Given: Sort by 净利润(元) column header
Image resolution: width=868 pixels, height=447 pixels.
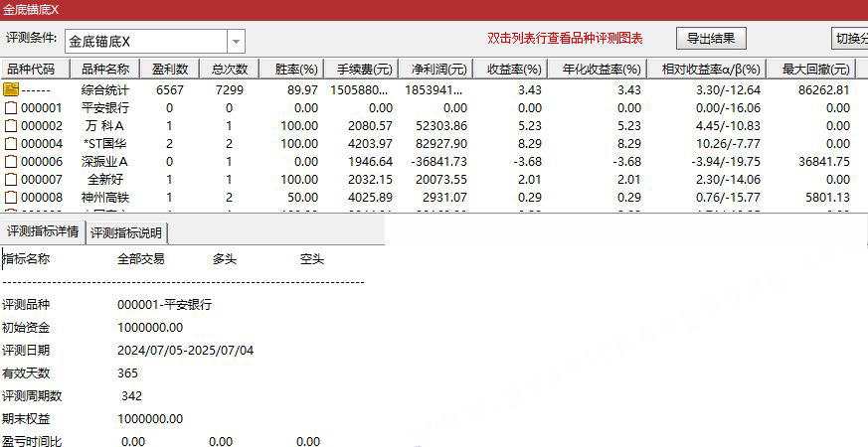Looking at the screenshot, I should [x=435, y=70].
